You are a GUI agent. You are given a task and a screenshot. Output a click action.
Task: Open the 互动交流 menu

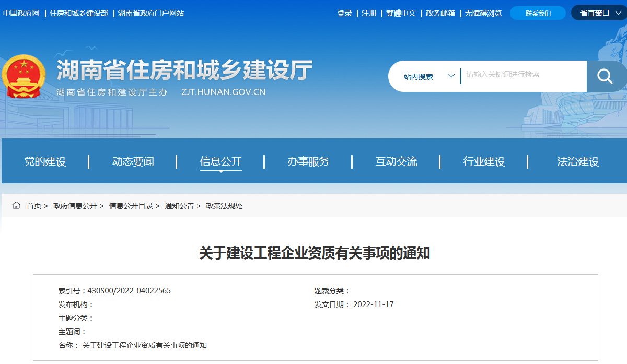[396, 161]
